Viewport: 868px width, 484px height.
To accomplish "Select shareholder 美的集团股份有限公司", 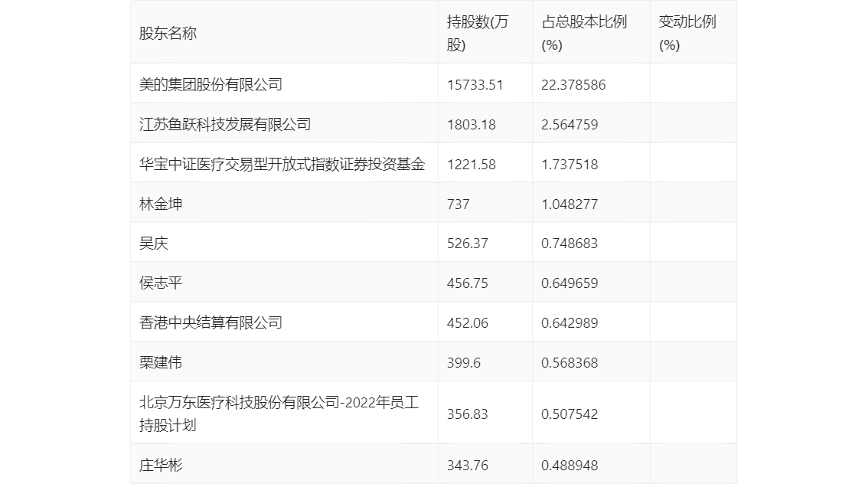I will (x=211, y=85).
